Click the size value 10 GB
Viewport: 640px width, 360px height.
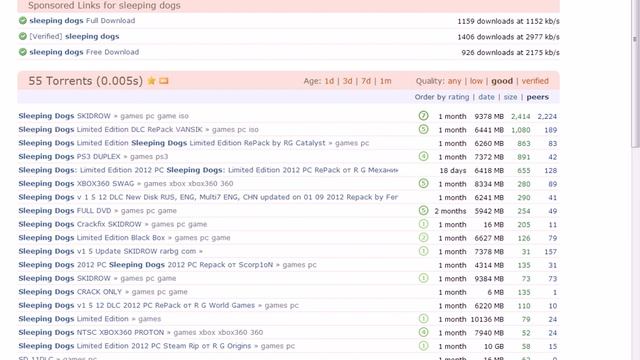coord(494,346)
